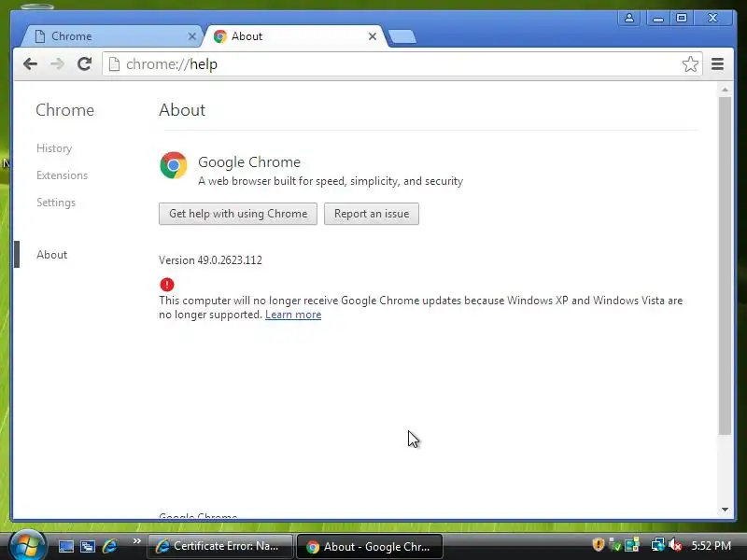This screenshot has width=747, height=560.
Task: Open the Windows Start orb
Action: tap(27, 545)
